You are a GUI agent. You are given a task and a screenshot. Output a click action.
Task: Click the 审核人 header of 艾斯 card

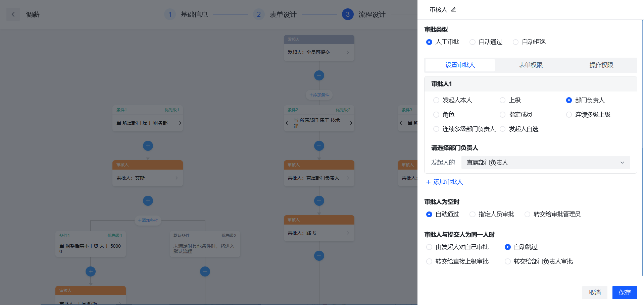(x=148, y=165)
